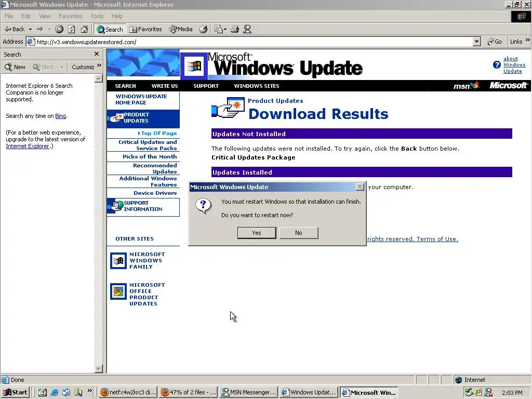Open the Edit page dropdown arrow
532x399 pixels.
click(225, 29)
